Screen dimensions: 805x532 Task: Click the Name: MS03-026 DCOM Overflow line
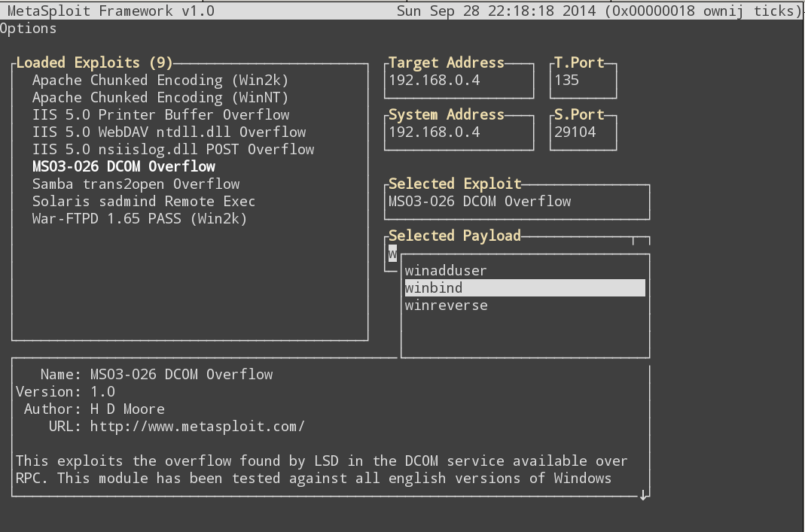click(x=157, y=375)
